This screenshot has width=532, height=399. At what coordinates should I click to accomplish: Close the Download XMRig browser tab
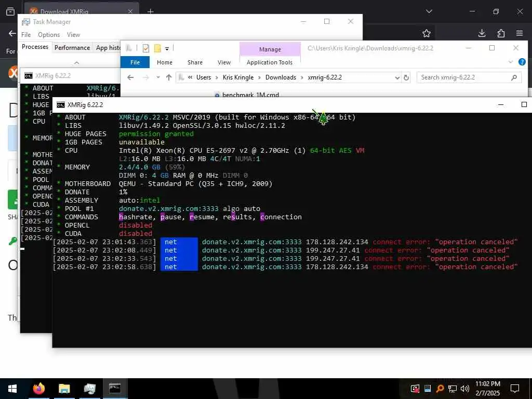point(130,11)
